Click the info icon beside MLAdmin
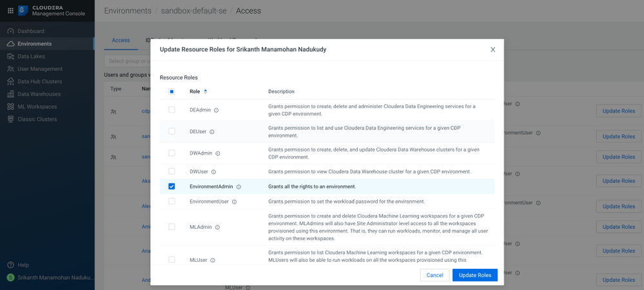Image resolution: width=644 pixels, height=290 pixels. click(x=217, y=227)
